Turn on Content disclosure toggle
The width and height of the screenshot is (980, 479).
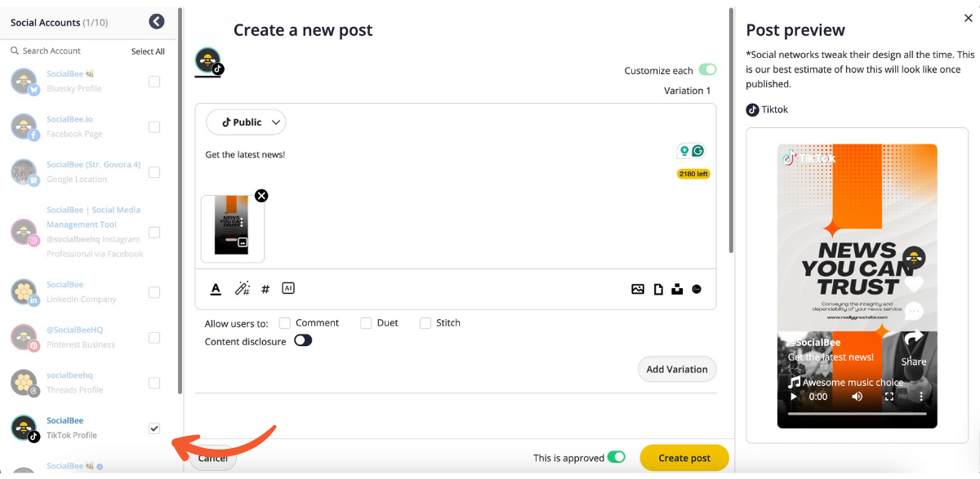(303, 340)
